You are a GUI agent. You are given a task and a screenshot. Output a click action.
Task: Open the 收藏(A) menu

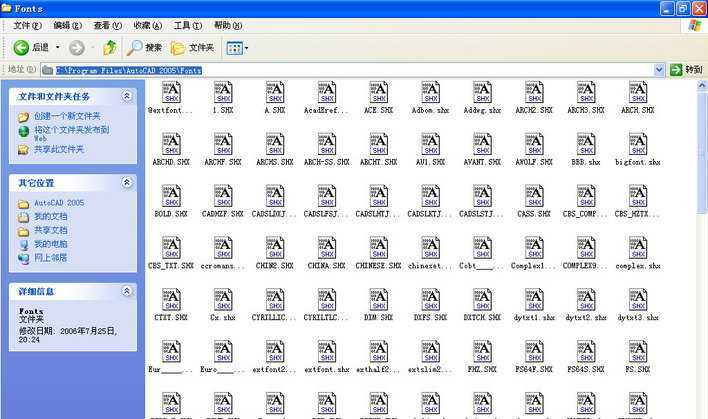coord(148,25)
